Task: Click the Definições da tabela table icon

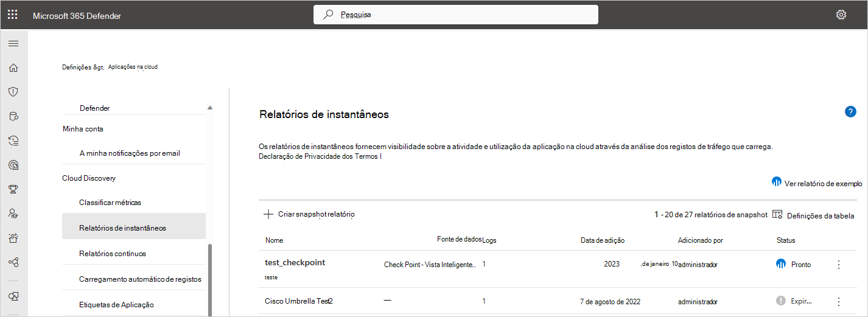Action: point(777,214)
